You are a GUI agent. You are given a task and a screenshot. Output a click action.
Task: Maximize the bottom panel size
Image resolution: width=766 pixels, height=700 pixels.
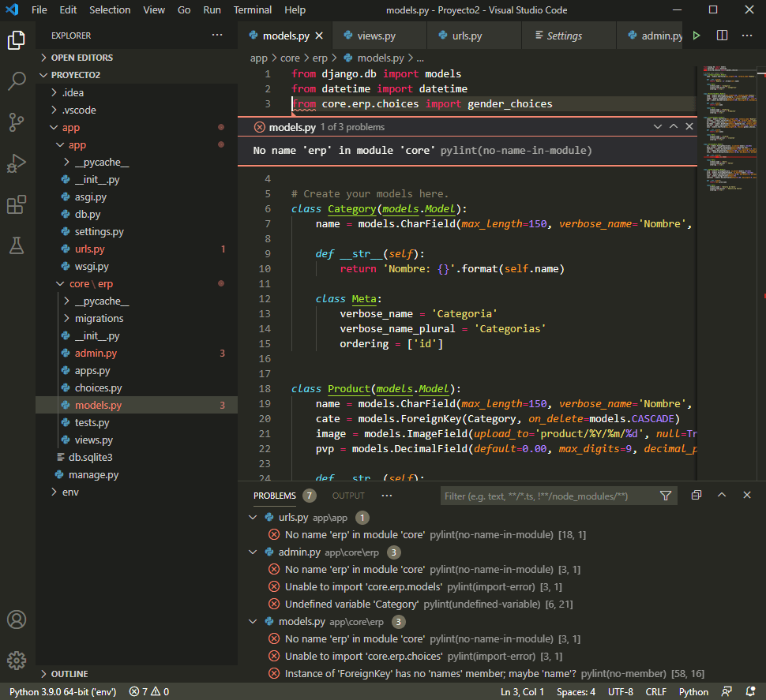(x=722, y=495)
